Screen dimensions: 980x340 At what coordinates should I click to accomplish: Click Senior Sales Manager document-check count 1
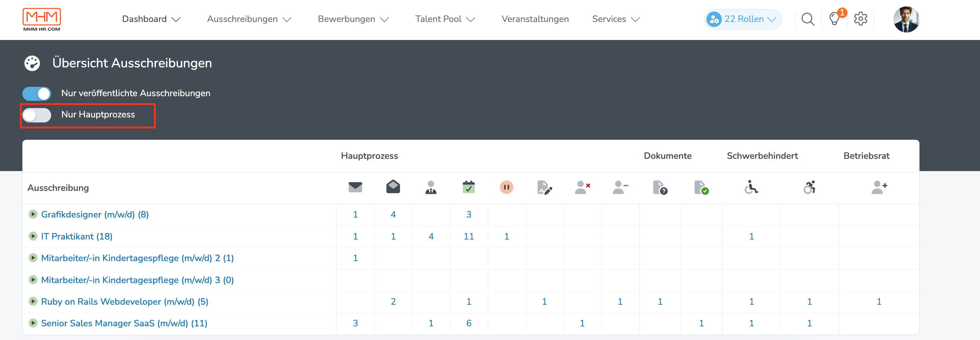701,324
